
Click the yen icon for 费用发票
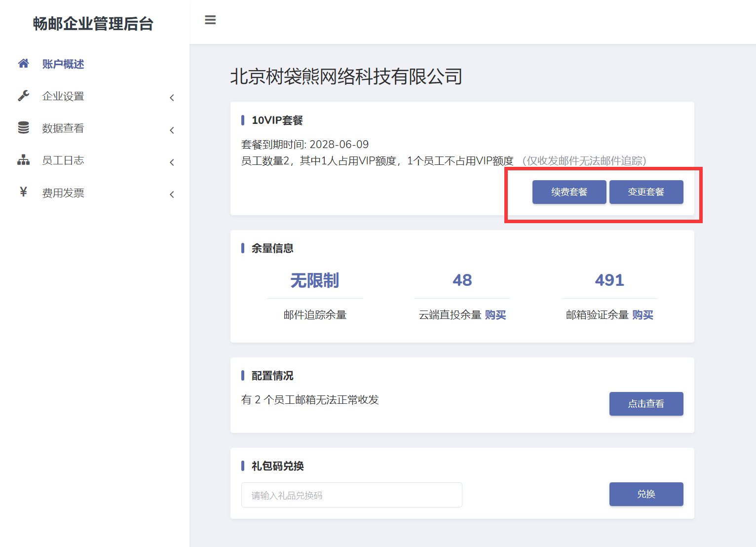pos(23,192)
